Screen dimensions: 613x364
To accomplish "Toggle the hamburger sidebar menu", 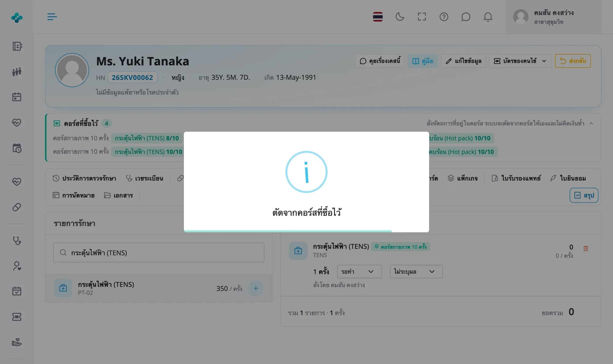I will pos(52,17).
